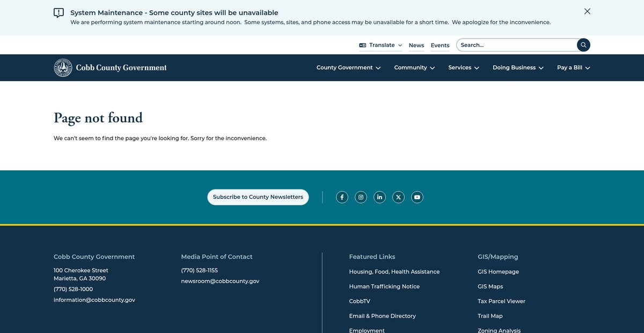Open the YouTube social icon
This screenshot has height=333, width=644.
[417, 197]
